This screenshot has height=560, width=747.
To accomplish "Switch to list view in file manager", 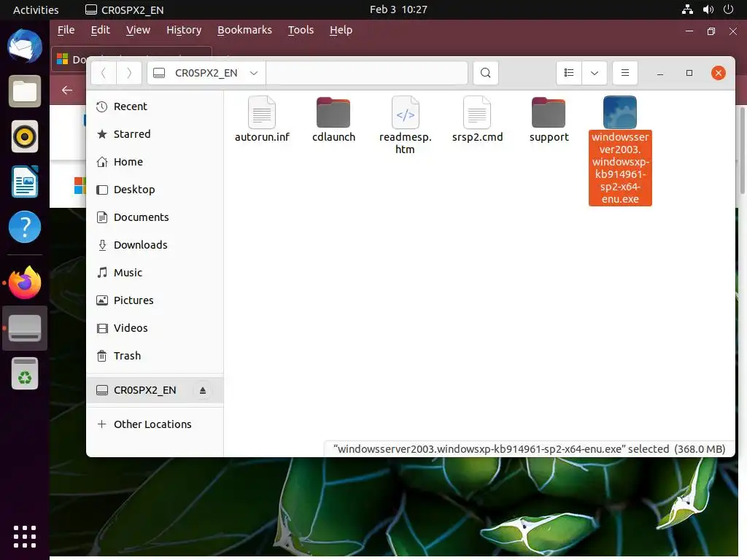I will [569, 73].
